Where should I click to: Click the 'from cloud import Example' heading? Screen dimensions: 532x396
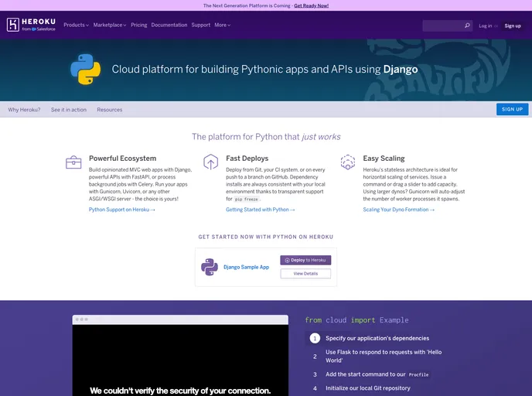[x=356, y=320]
